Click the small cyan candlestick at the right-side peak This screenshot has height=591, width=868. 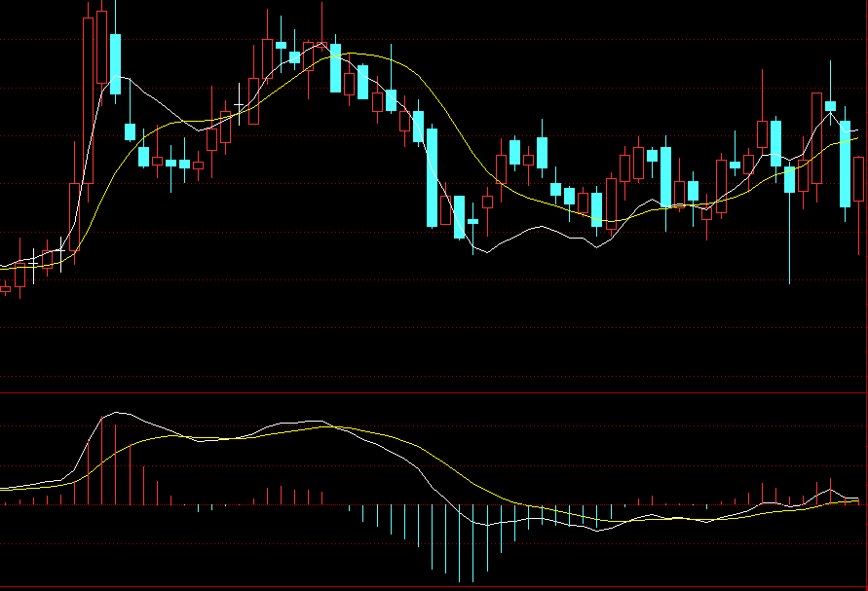point(830,105)
